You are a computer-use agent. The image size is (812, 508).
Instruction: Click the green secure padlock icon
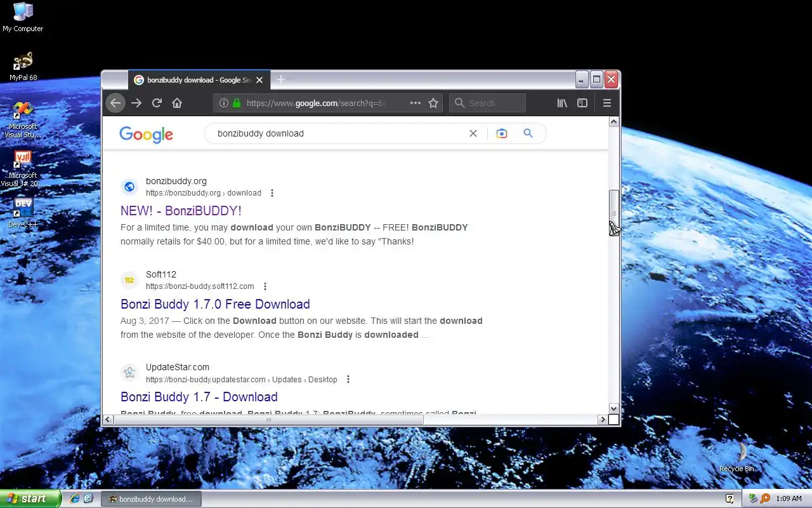pos(237,103)
